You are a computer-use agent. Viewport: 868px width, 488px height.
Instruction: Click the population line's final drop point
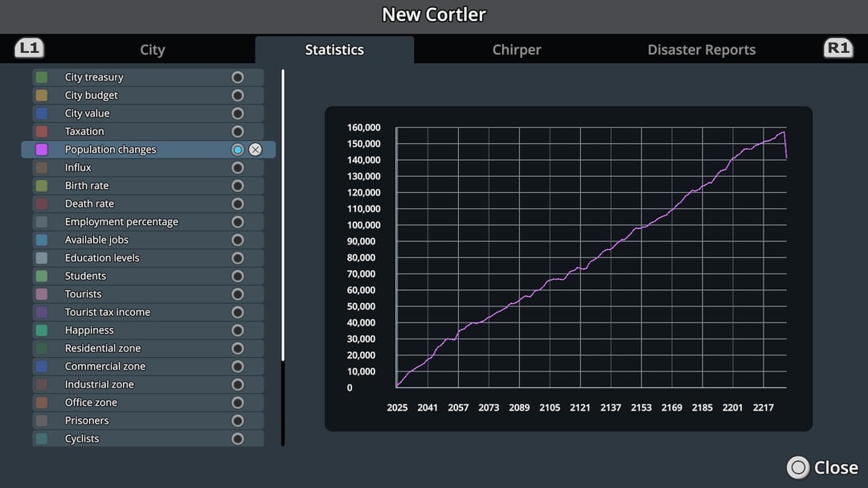tap(786, 158)
